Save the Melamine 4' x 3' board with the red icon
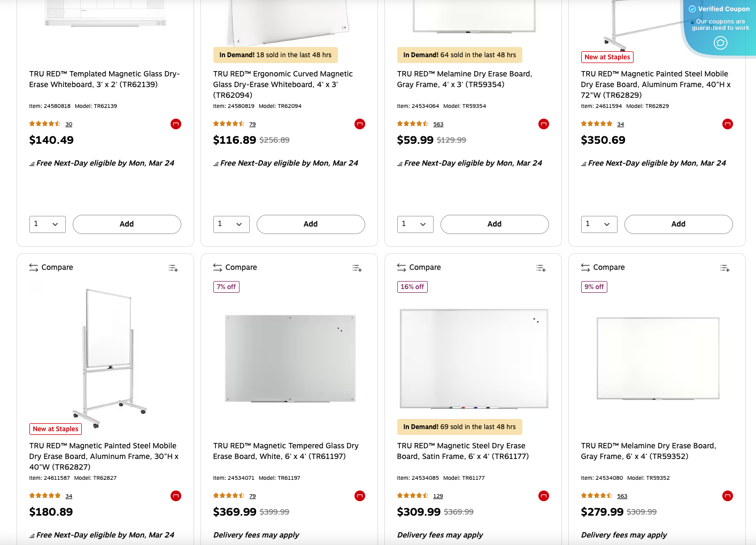This screenshot has height=545, width=756. (543, 123)
